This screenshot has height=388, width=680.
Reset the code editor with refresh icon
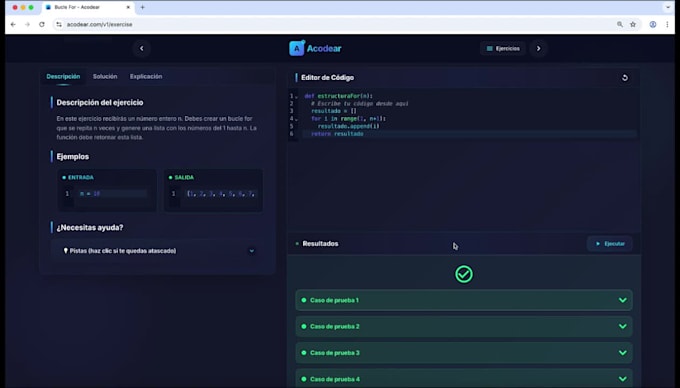[624, 78]
